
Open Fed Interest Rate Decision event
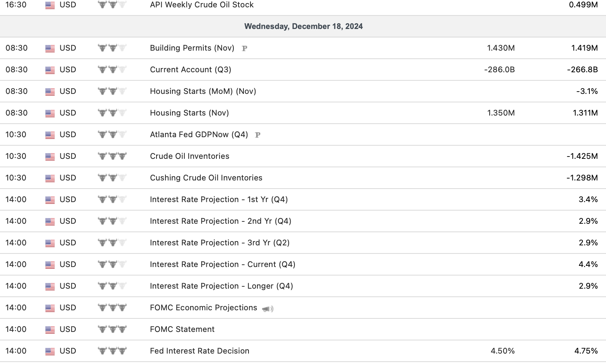[199, 351]
